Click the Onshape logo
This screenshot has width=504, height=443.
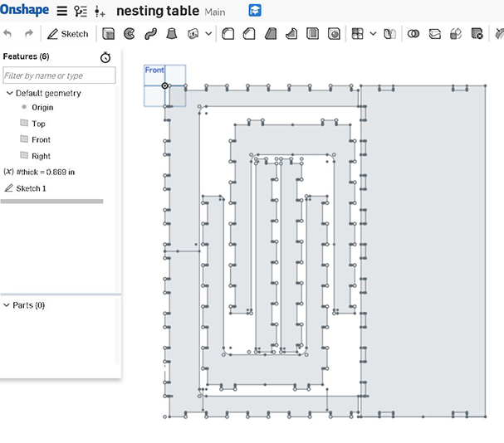pyautogui.click(x=24, y=10)
